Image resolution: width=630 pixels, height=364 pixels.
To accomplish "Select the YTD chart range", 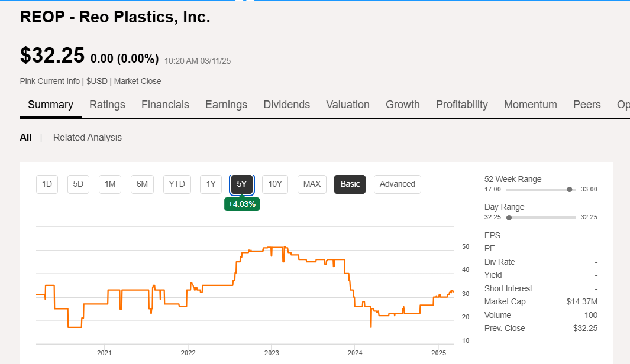I will [x=177, y=184].
